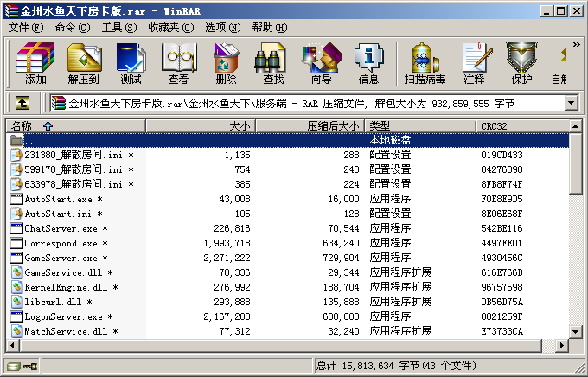Click the 扫描病毒 (Virus Scan) icon
Screen dimensions: 588x377
(425, 63)
